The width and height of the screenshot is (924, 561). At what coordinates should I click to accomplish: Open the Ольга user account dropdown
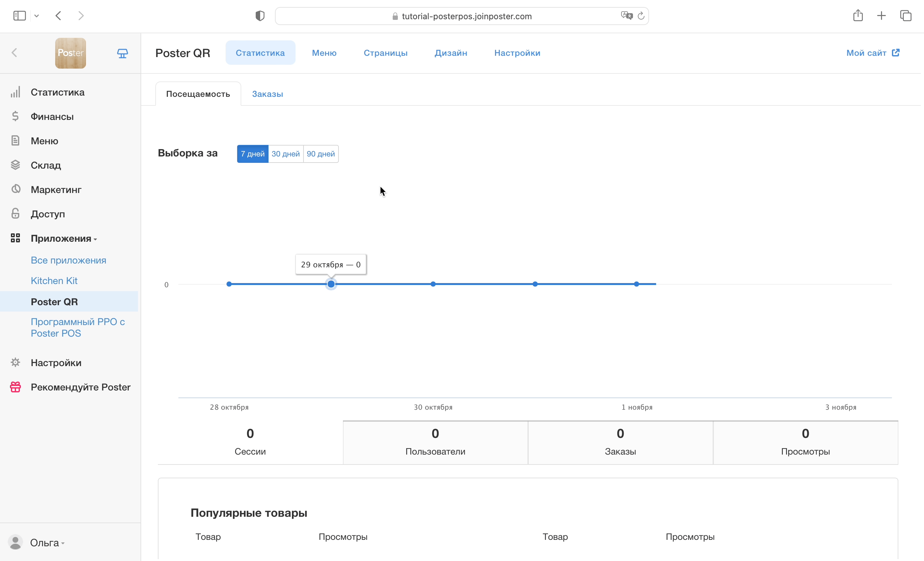47,543
